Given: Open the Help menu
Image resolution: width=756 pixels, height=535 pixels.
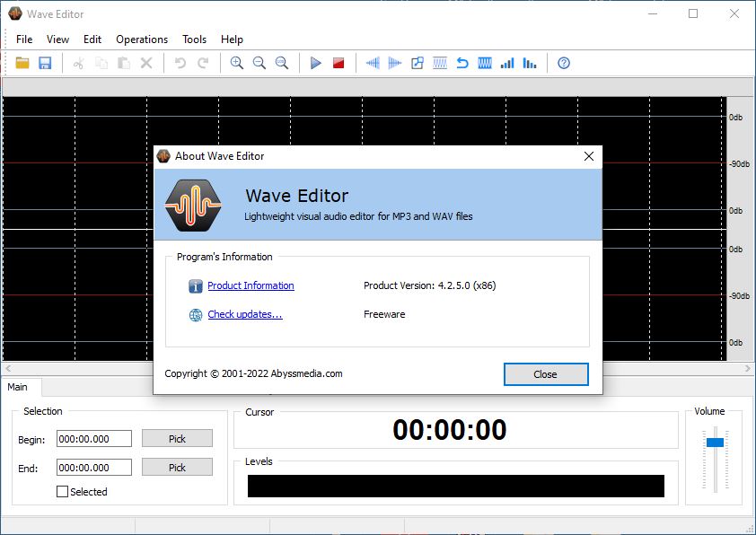Looking at the screenshot, I should click(232, 39).
